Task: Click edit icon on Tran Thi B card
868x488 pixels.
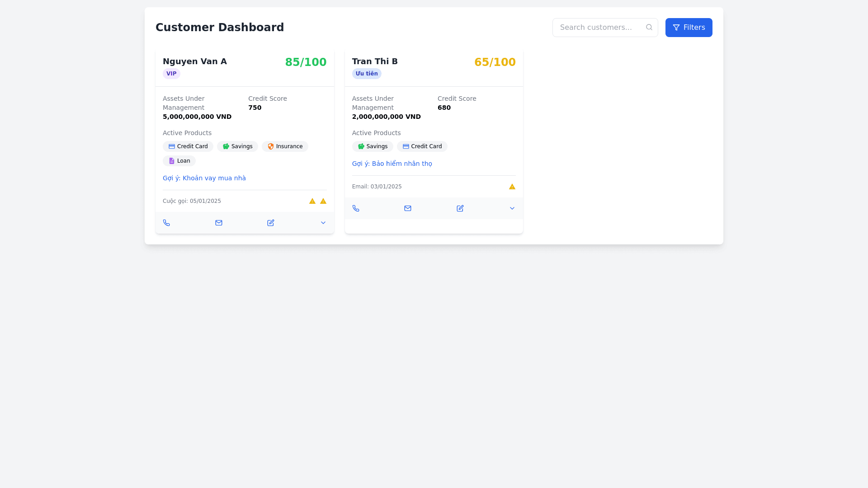Action: click(460, 208)
